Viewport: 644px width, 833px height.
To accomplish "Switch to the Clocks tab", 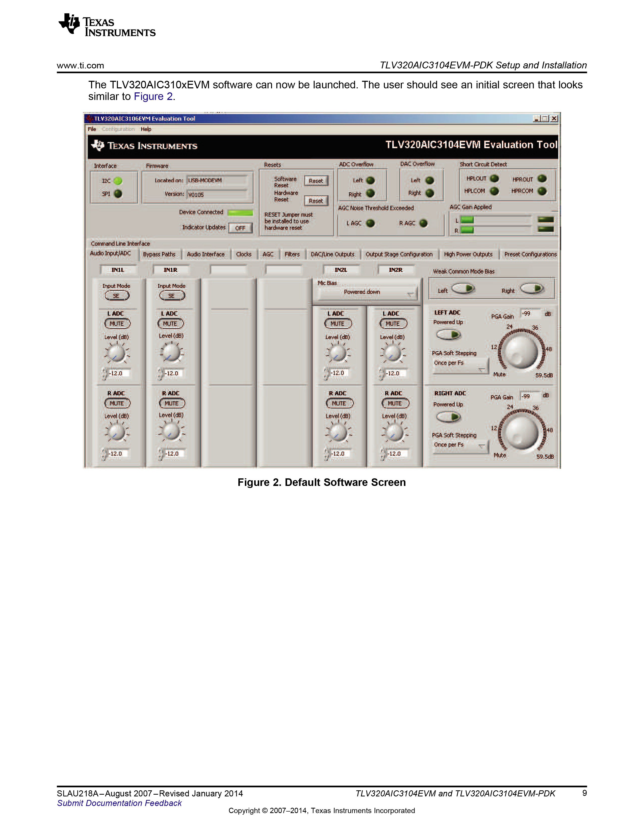I will pyautogui.click(x=244, y=254).
